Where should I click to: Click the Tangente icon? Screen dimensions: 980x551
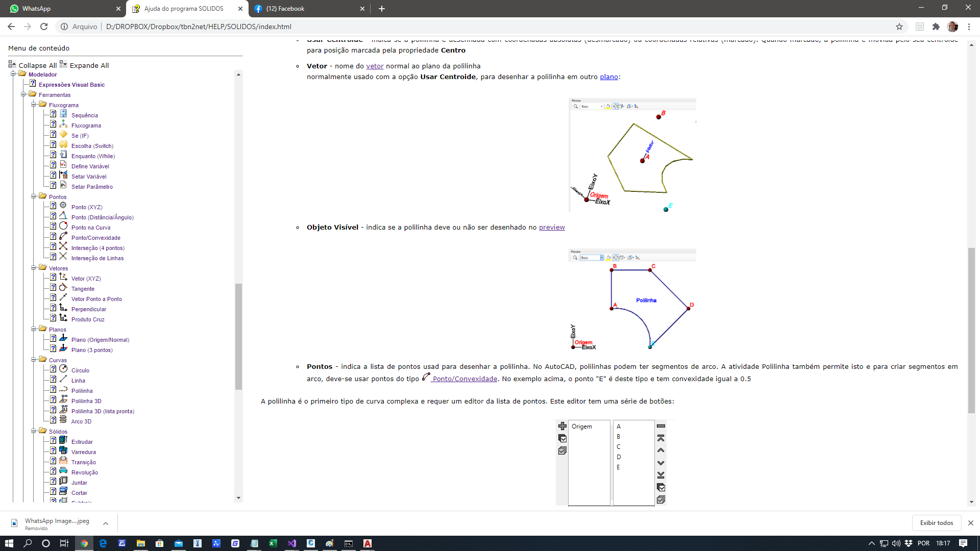pyautogui.click(x=63, y=287)
